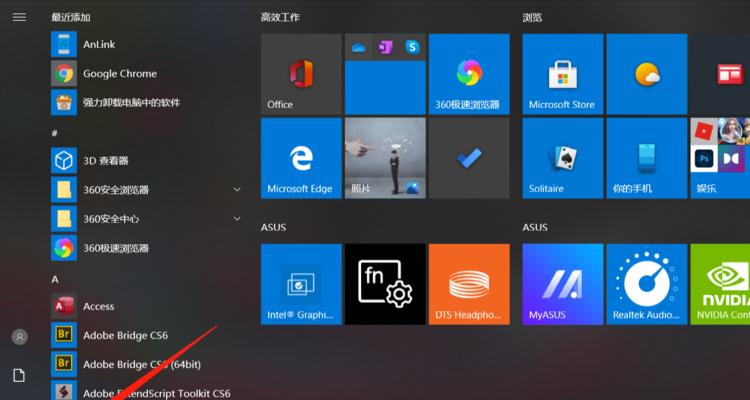Click the A letter group header
Viewport: 750px width, 400px height.
(x=55, y=279)
